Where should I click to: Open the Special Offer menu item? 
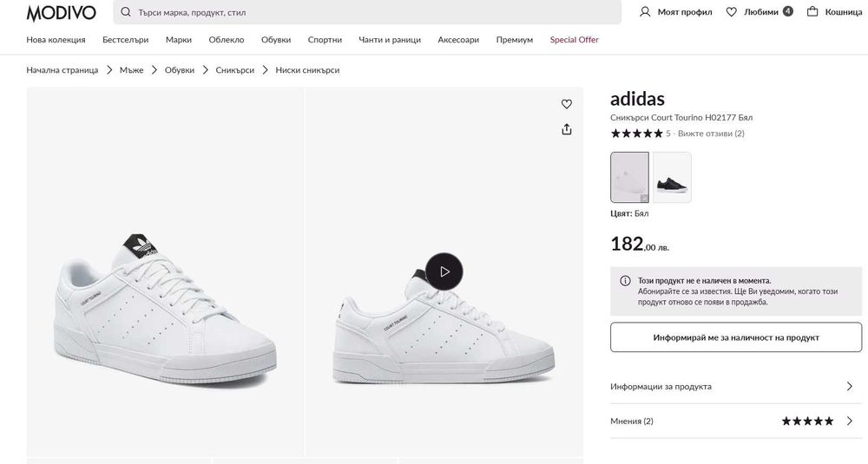pyautogui.click(x=574, y=40)
